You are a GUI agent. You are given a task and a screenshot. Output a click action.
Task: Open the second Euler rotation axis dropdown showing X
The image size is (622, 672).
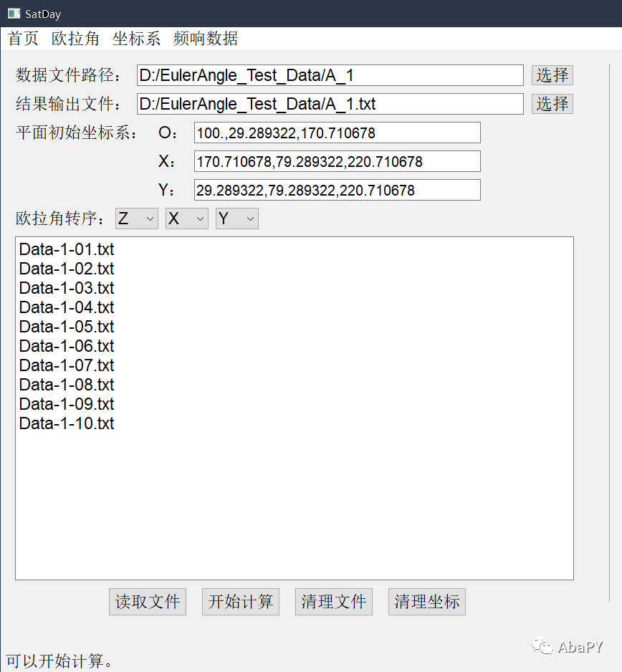click(x=186, y=218)
